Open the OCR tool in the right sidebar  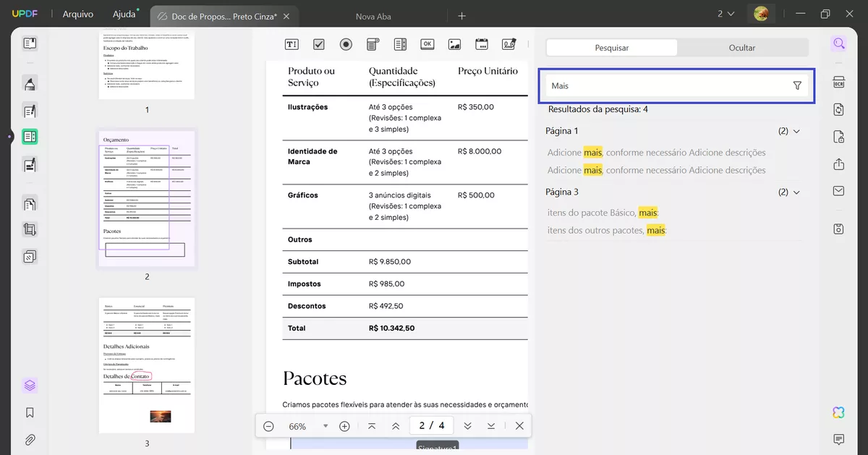(x=838, y=82)
